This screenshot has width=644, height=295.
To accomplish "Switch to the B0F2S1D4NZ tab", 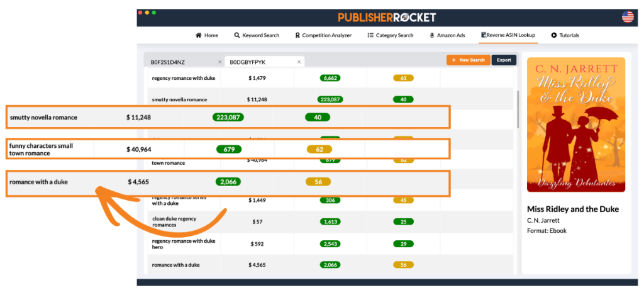I will [x=168, y=62].
